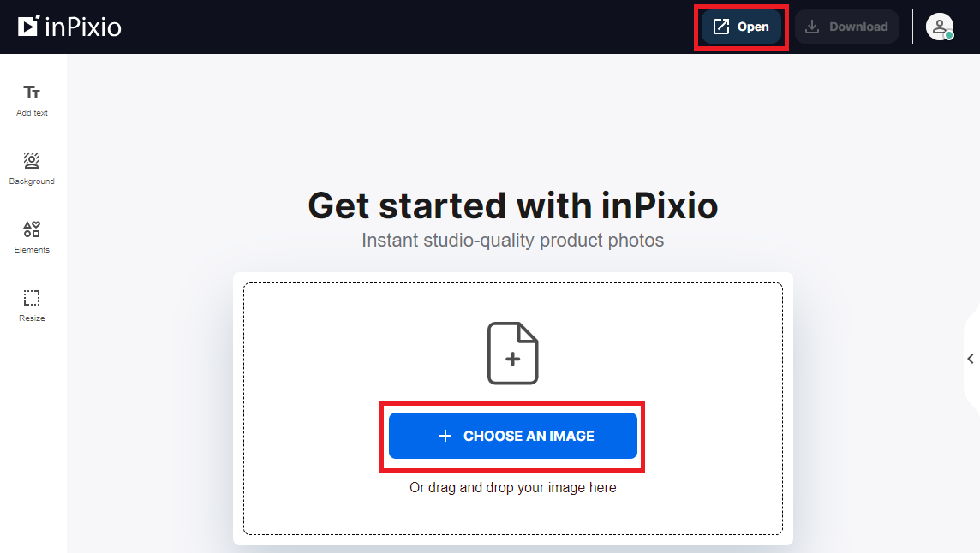Viewport: 980px width, 553px height.
Task: Click the Open button
Action: point(741,26)
